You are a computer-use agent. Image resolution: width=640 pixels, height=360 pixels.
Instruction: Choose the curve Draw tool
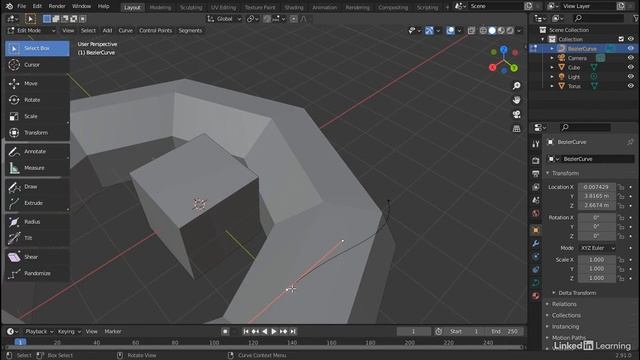point(37,187)
